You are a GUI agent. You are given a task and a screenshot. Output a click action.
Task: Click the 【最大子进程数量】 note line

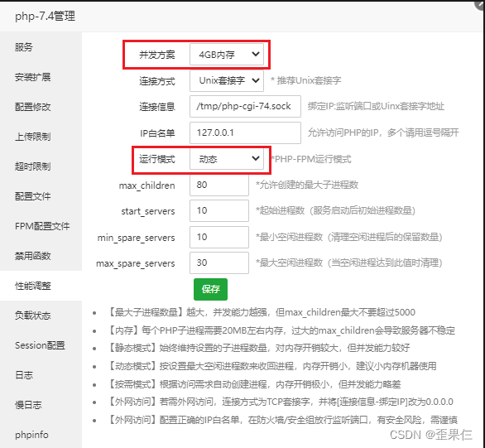coord(261,312)
